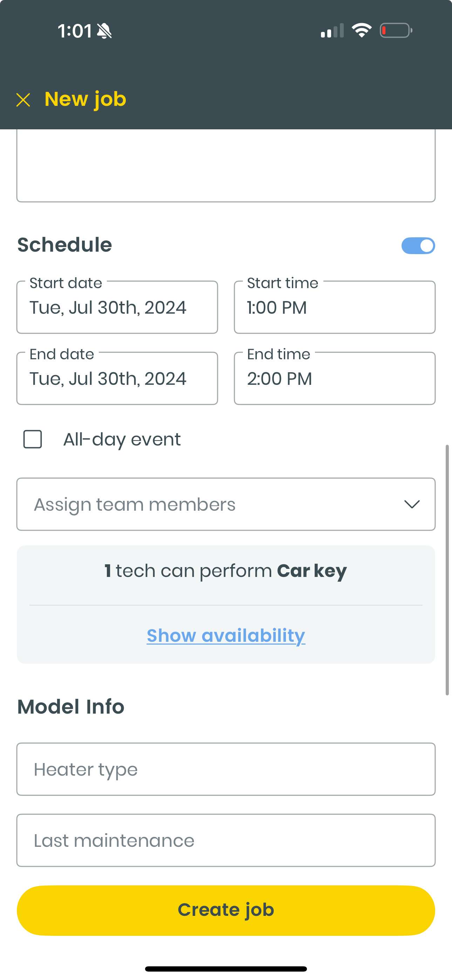Tap the Wi-Fi status icon

point(362,30)
